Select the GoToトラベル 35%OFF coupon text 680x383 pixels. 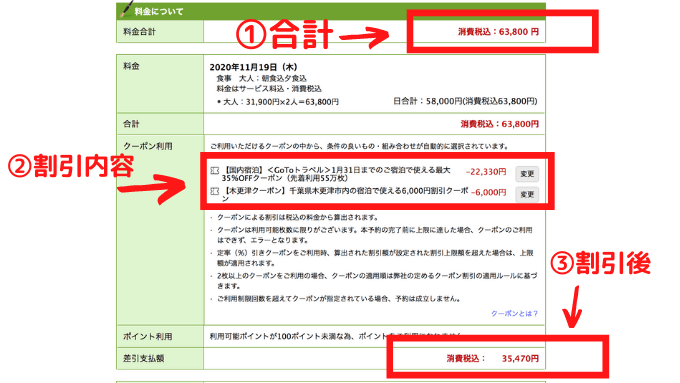tap(336, 174)
